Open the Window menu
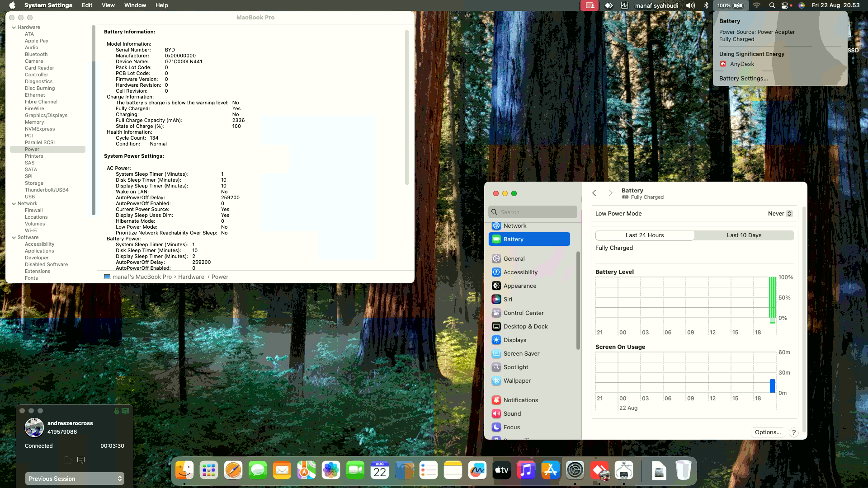The height and width of the screenshot is (488, 868). tap(135, 5)
